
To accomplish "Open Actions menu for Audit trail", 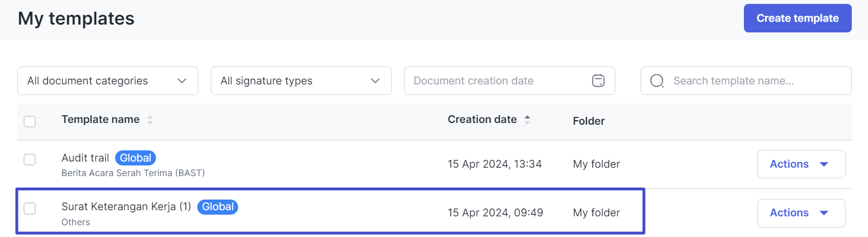I will pyautogui.click(x=801, y=164).
